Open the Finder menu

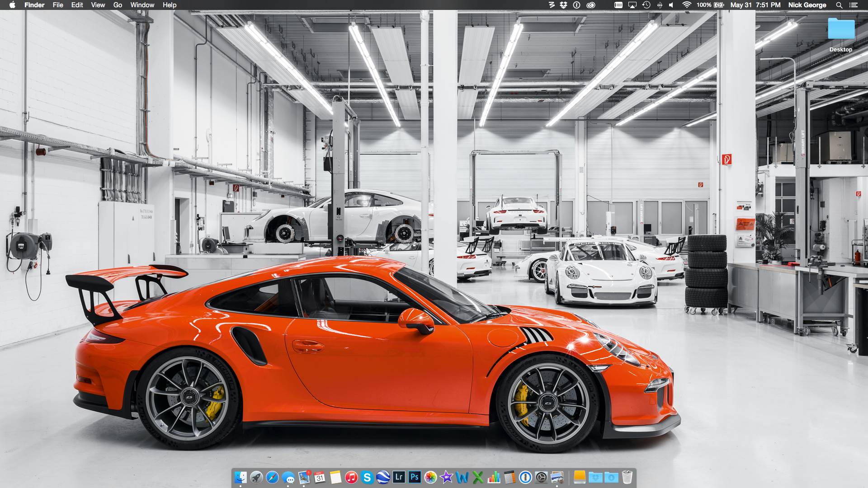pos(34,5)
